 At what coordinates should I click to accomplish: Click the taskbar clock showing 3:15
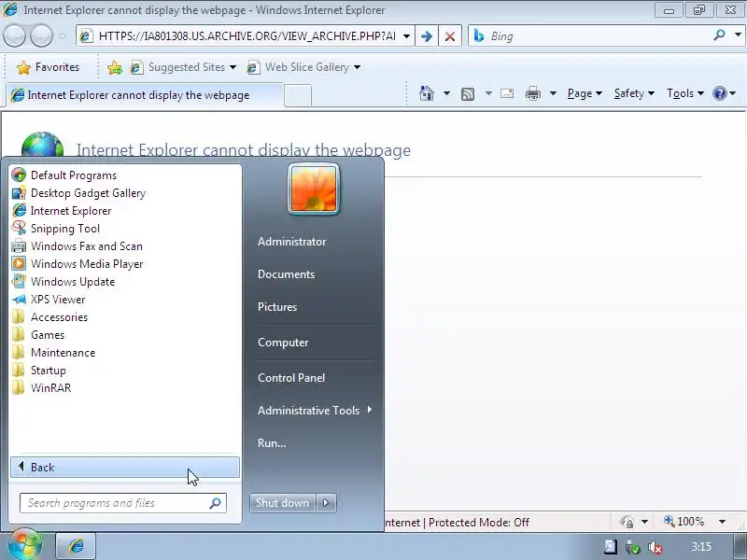pos(701,547)
